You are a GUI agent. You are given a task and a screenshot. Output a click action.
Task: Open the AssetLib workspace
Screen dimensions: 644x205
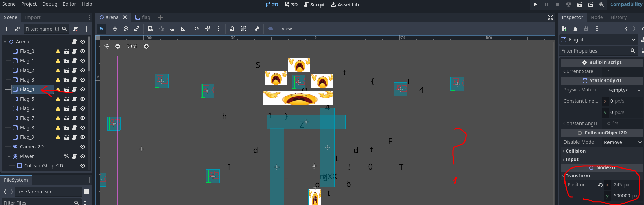pyautogui.click(x=345, y=4)
